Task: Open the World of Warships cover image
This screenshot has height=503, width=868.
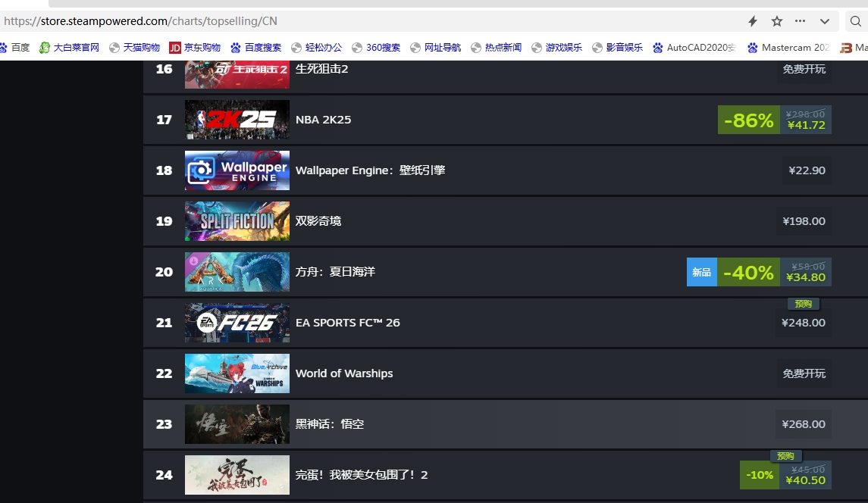Action: pos(237,373)
